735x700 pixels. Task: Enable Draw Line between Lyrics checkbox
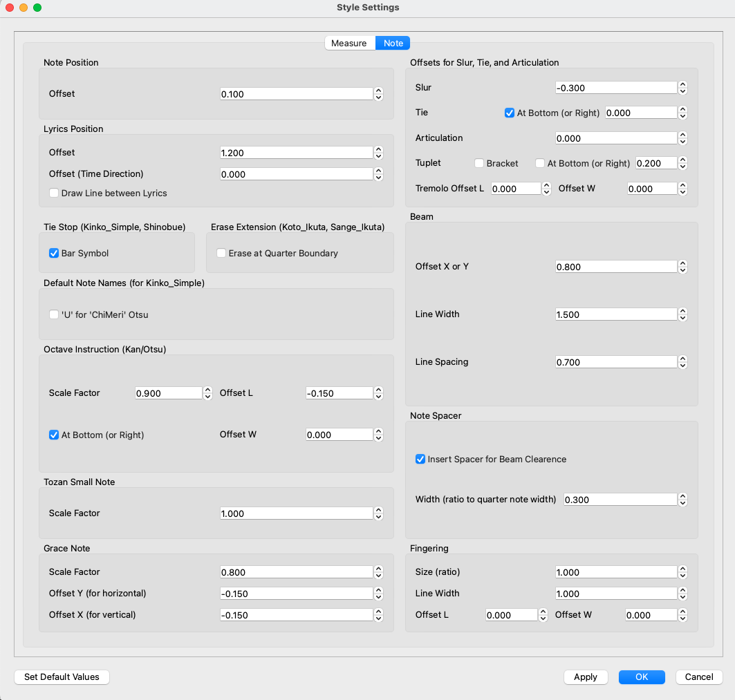click(54, 193)
